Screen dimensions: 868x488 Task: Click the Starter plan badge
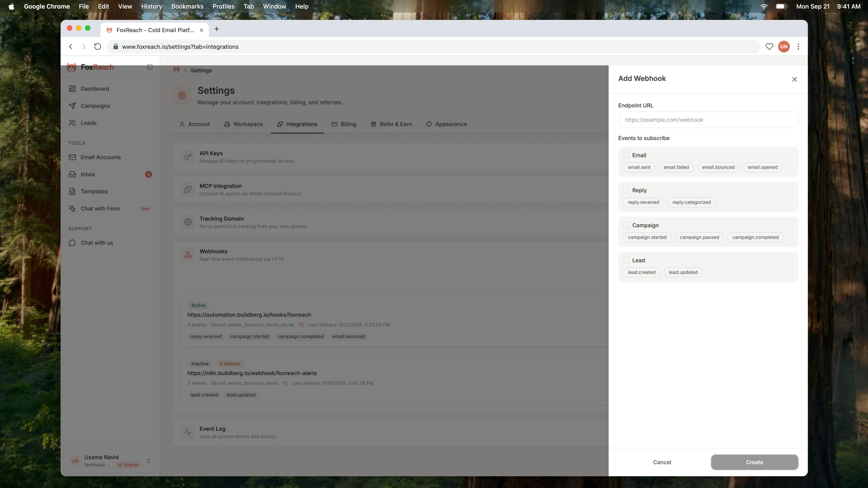[x=128, y=465]
